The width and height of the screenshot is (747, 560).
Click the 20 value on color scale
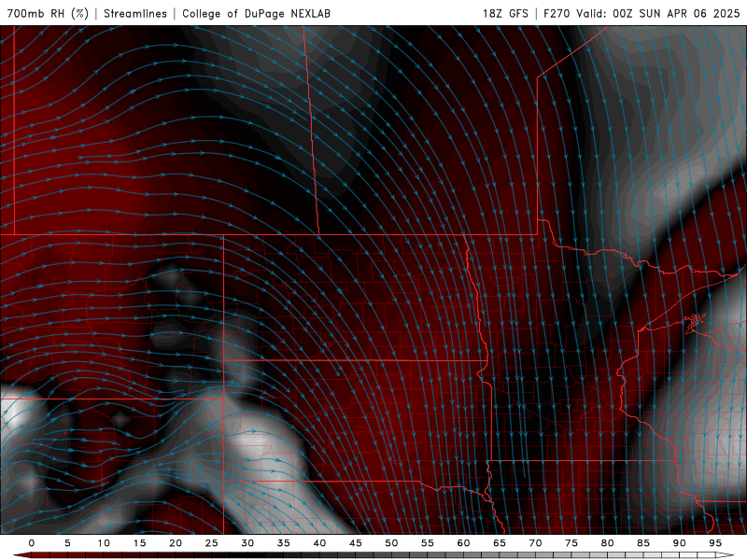[176, 543]
